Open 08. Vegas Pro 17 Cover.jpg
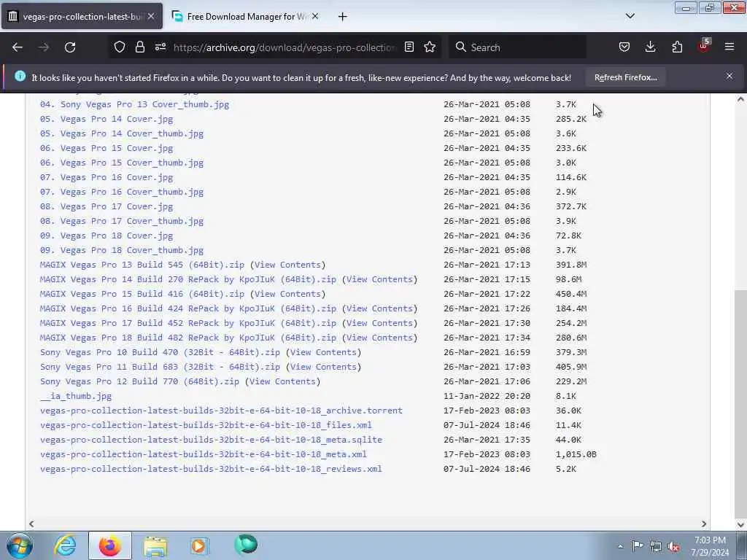 click(x=107, y=206)
